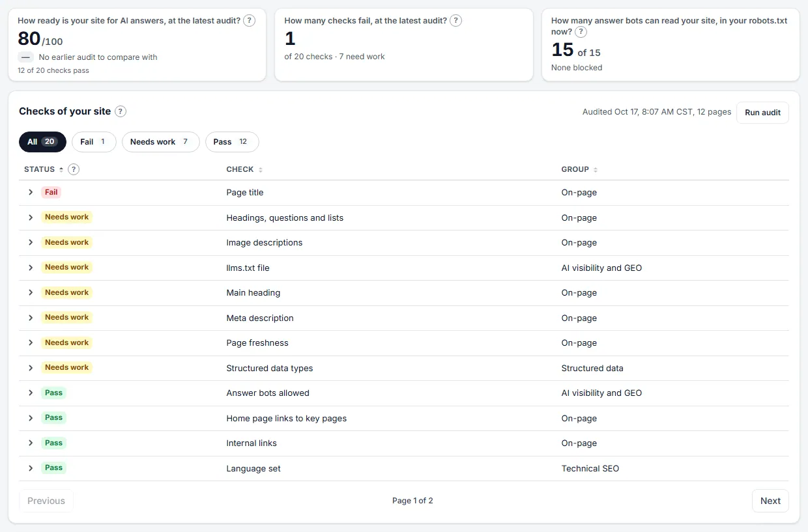Expand the Main heading row
This screenshot has height=532, width=808.
(31, 292)
